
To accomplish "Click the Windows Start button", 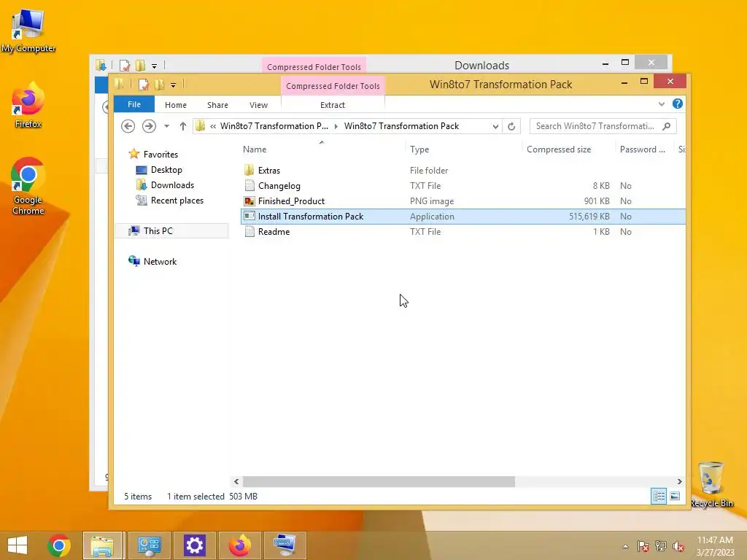I will pyautogui.click(x=18, y=545).
